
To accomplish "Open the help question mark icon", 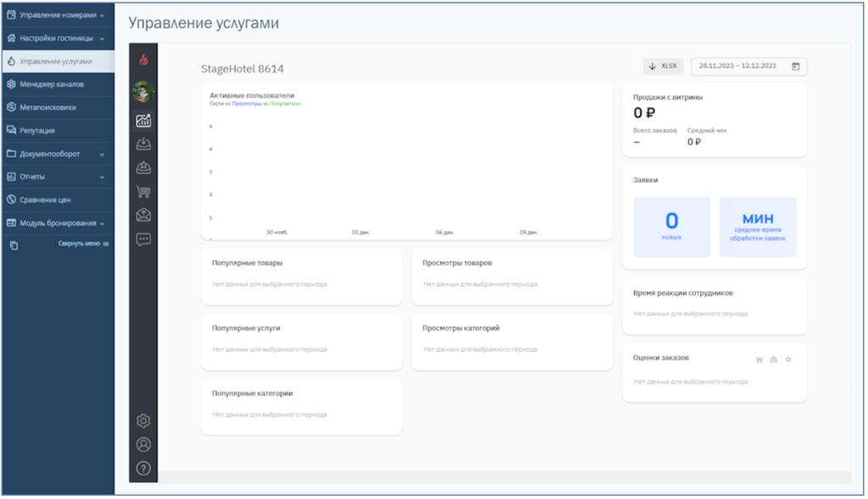I will [x=143, y=468].
